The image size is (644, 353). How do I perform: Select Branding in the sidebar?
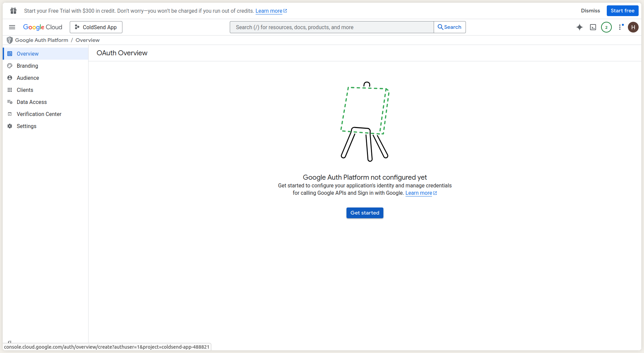pos(27,66)
